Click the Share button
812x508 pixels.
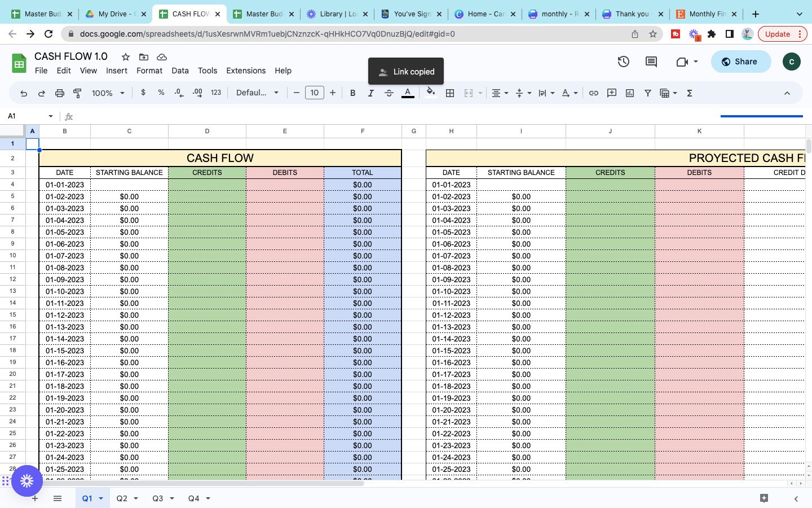pyautogui.click(x=740, y=62)
